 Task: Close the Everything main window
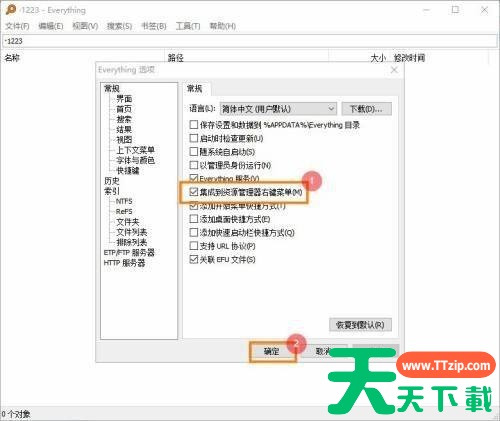pos(484,10)
